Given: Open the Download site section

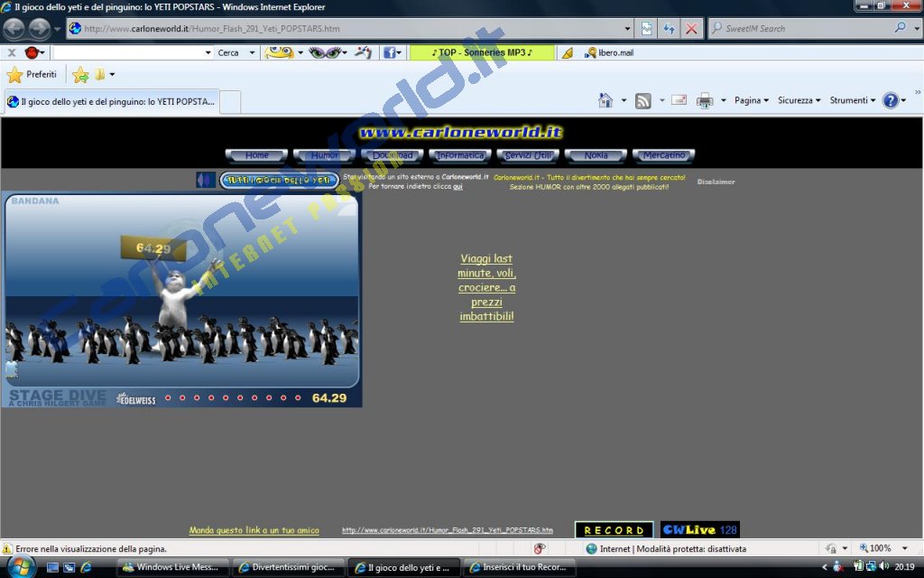Looking at the screenshot, I should [393, 155].
